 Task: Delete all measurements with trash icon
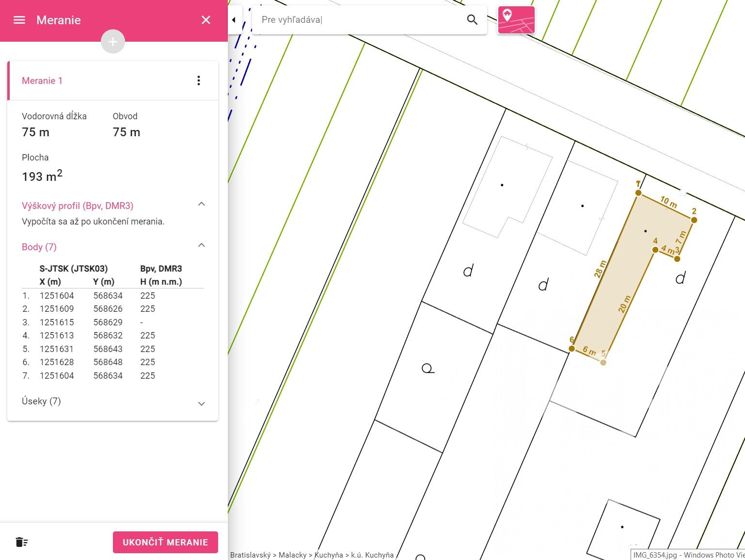click(x=22, y=542)
